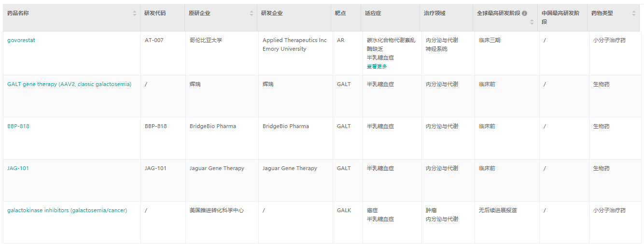Click the info icon beside 全球最高研发阶段
The image size is (644, 246).
point(524,14)
